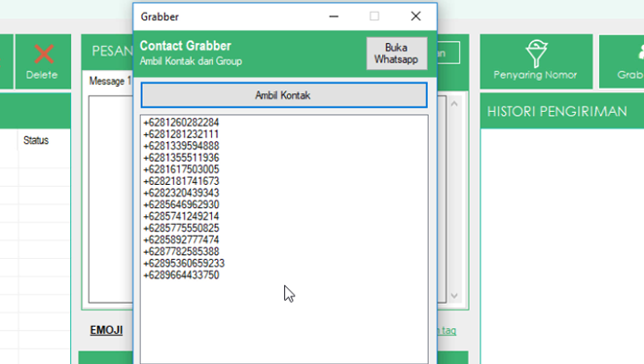Click the red X Delete icon
This screenshot has height=364, width=644.
[x=44, y=55]
